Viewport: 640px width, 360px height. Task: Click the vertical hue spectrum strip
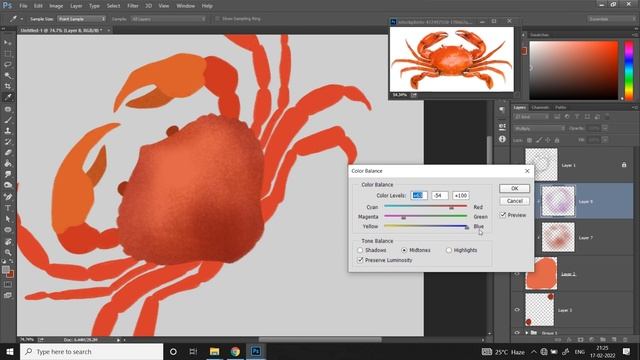629,70
